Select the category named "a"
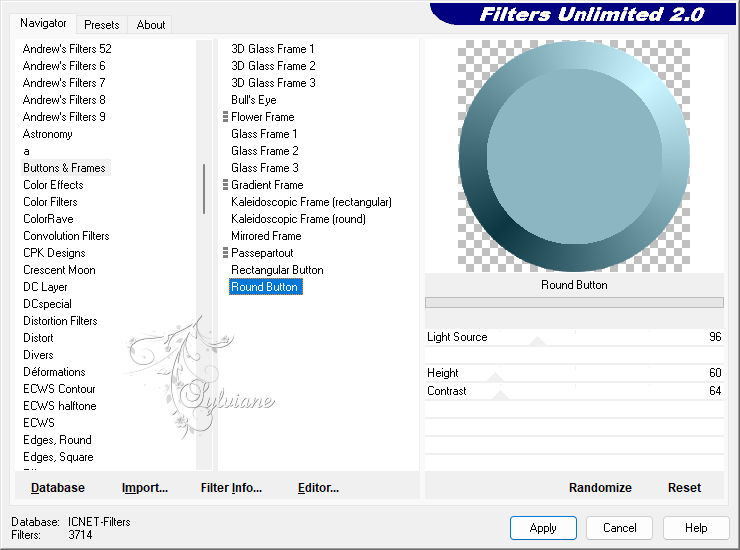Image resolution: width=740 pixels, height=550 pixels. pyautogui.click(x=26, y=151)
